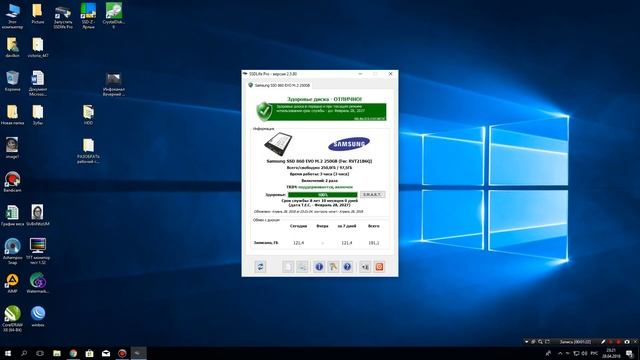
Task: Click the link inside the green health banner
Action: point(369,118)
